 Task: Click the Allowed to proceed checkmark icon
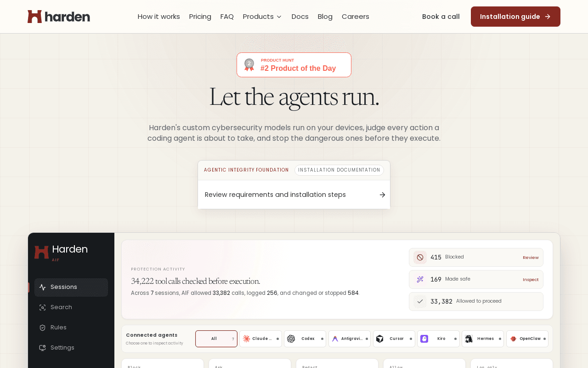point(420,301)
